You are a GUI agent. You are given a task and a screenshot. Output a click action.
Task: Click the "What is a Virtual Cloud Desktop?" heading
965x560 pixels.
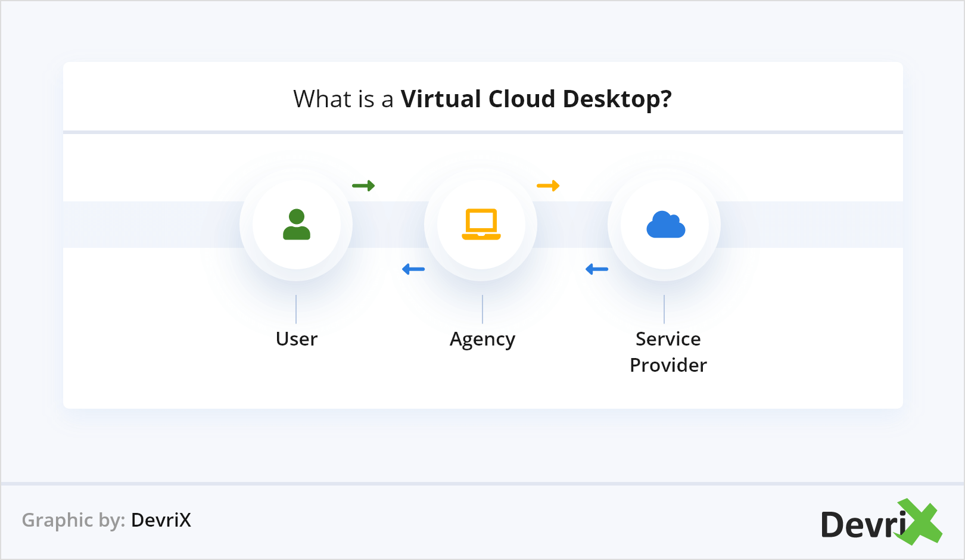[482, 99]
